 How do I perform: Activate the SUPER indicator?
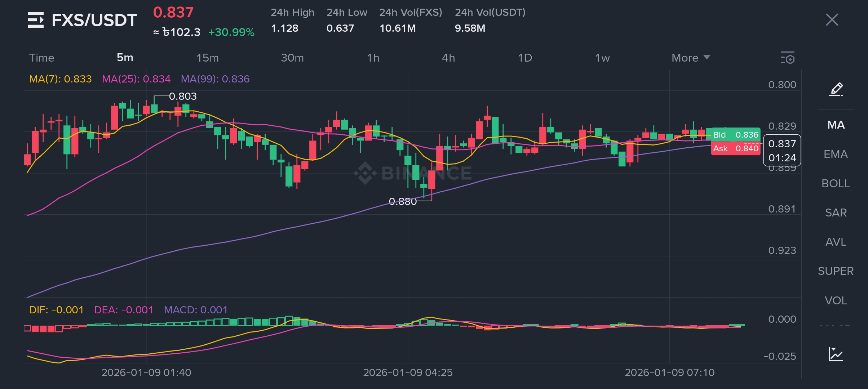(x=836, y=271)
